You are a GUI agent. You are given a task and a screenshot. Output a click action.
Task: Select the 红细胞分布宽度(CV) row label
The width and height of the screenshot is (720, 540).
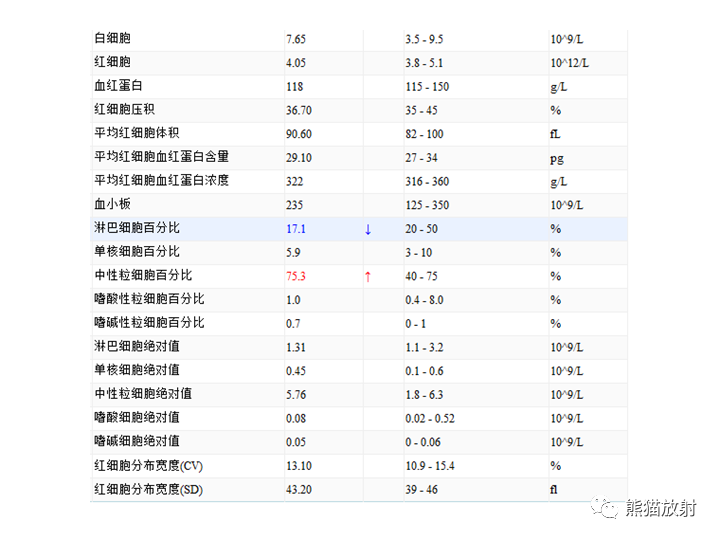(148, 466)
